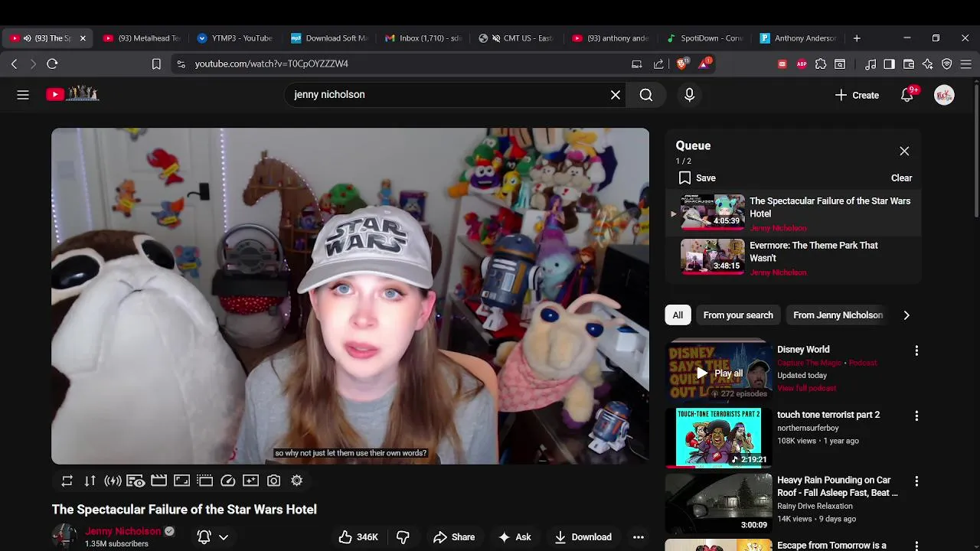The height and width of the screenshot is (551, 980).
Task: Save the queue to a playlist
Action: [697, 178]
